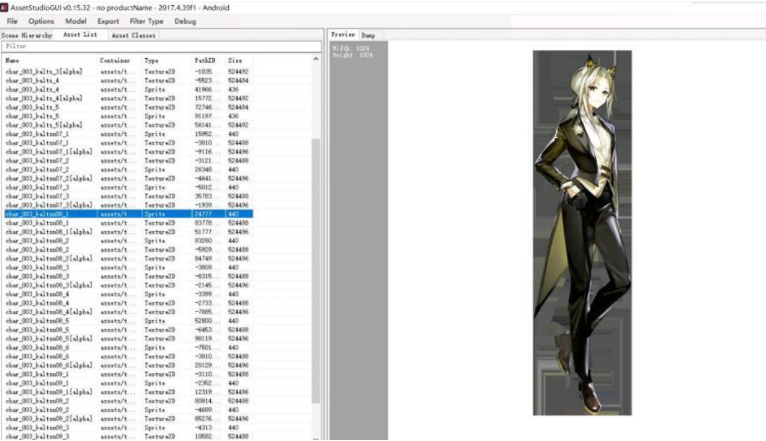Click the character sprite preview image

coord(582,232)
